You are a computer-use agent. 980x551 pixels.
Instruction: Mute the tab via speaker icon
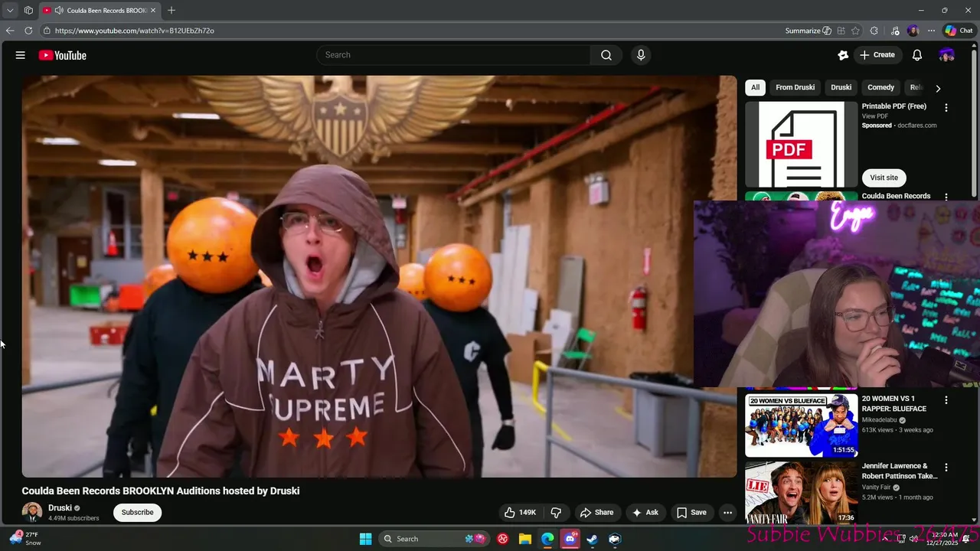point(59,10)
